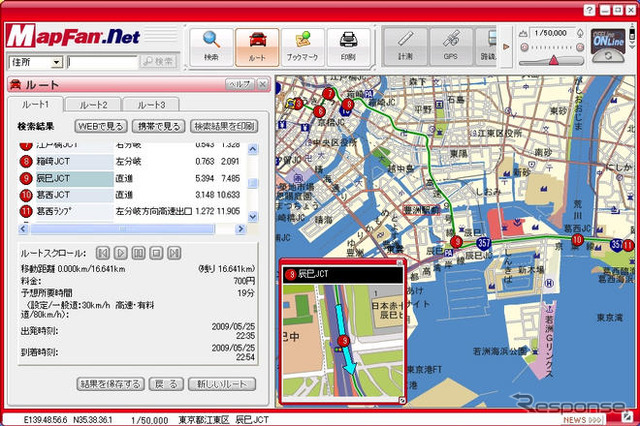Select the 箱崎JCT route row
The width and height of the screenshot is (640, 426).
(131, 162)
